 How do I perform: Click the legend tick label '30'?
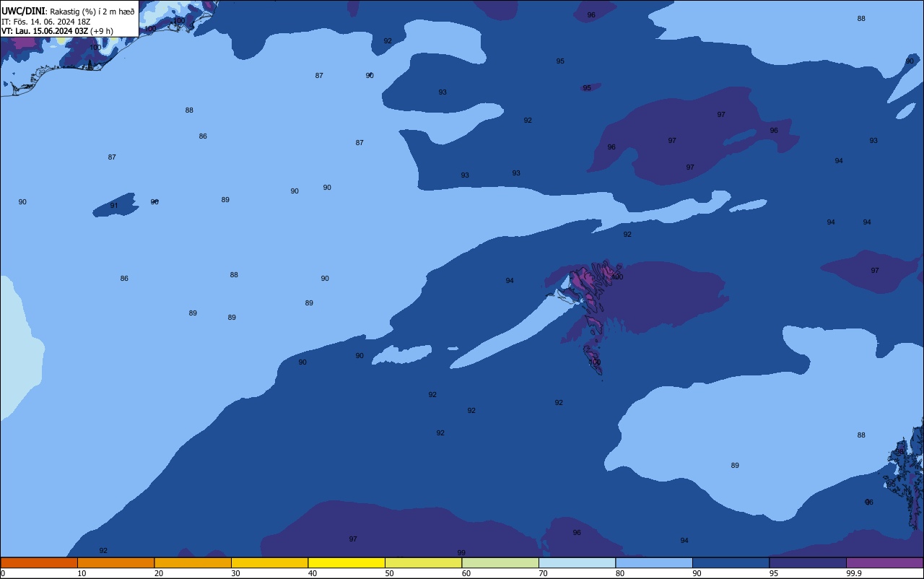(x=235, y=573)
